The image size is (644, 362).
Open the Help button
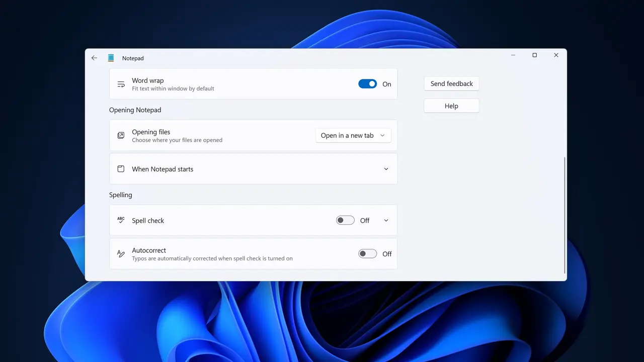(x=452, y=106)
